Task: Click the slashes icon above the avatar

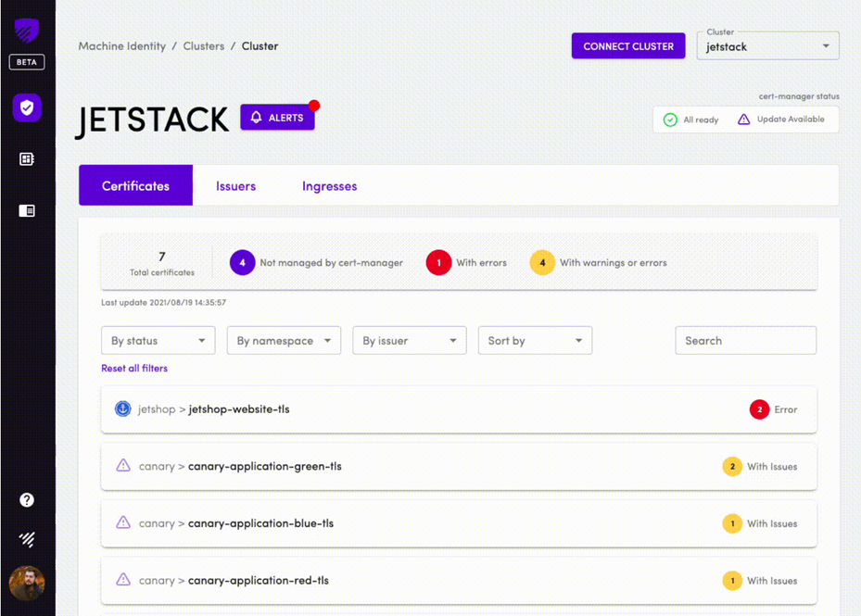Action: (x=27, y=539)
